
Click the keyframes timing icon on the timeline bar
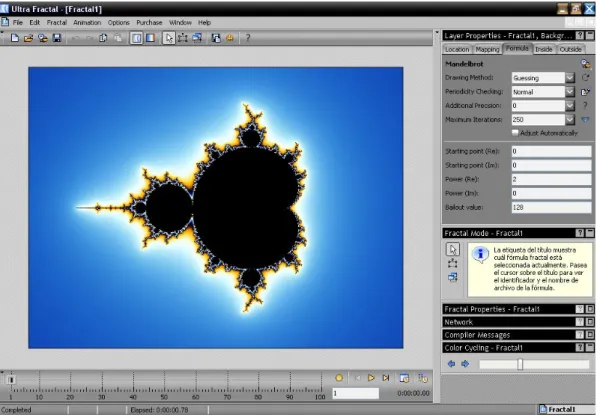click(423, 378)
